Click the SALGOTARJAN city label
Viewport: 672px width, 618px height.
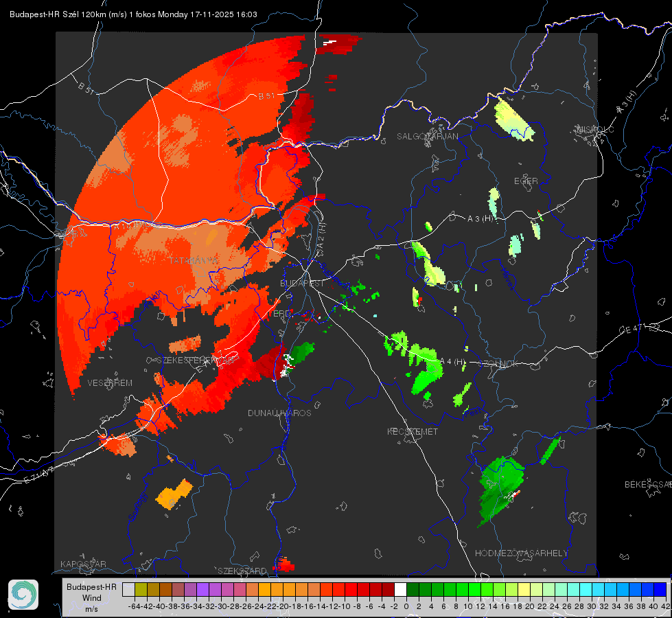[x=427, y=137]
